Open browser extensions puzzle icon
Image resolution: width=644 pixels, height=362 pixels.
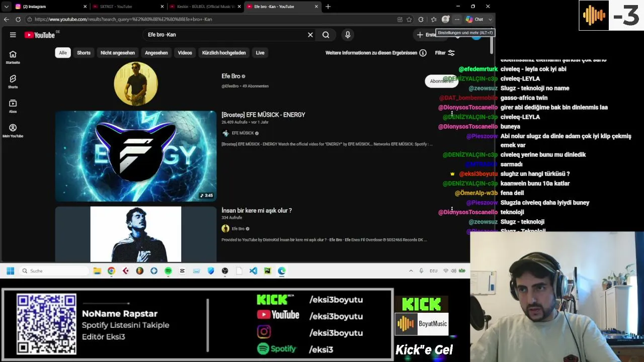pyautogui.click(x=421, y=19)
